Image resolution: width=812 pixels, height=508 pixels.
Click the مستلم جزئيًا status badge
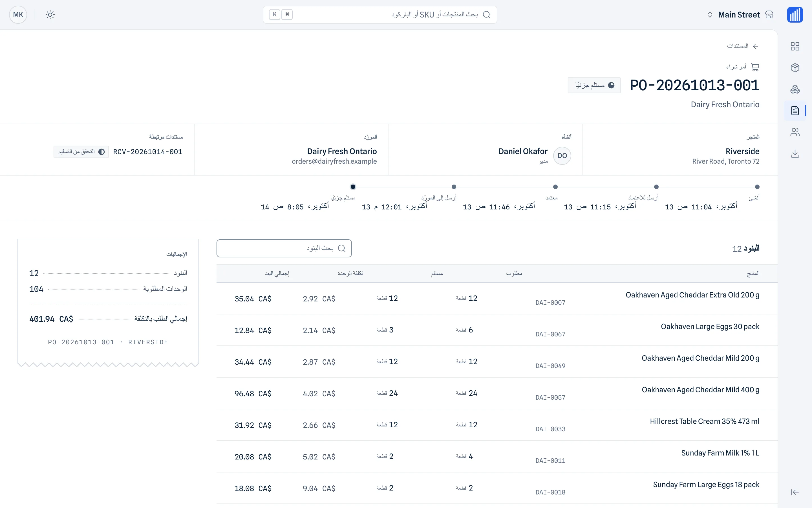pos(594,85)
